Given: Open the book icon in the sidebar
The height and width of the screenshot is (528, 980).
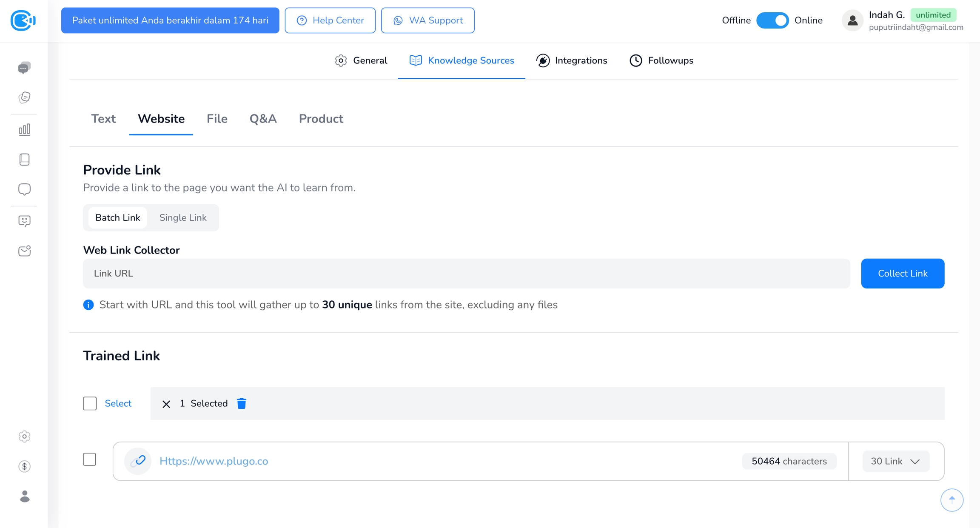Looking at the screenshot, I should [24, 160].
